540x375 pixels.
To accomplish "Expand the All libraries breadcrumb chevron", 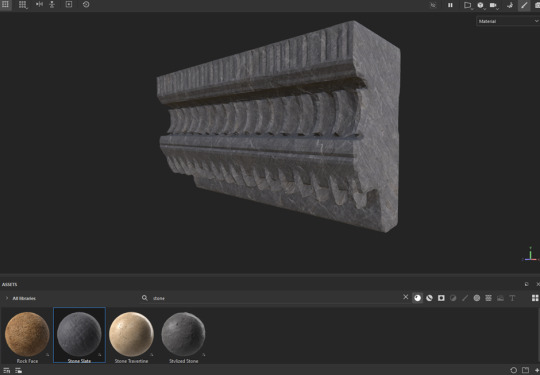I will coord(7,298).
